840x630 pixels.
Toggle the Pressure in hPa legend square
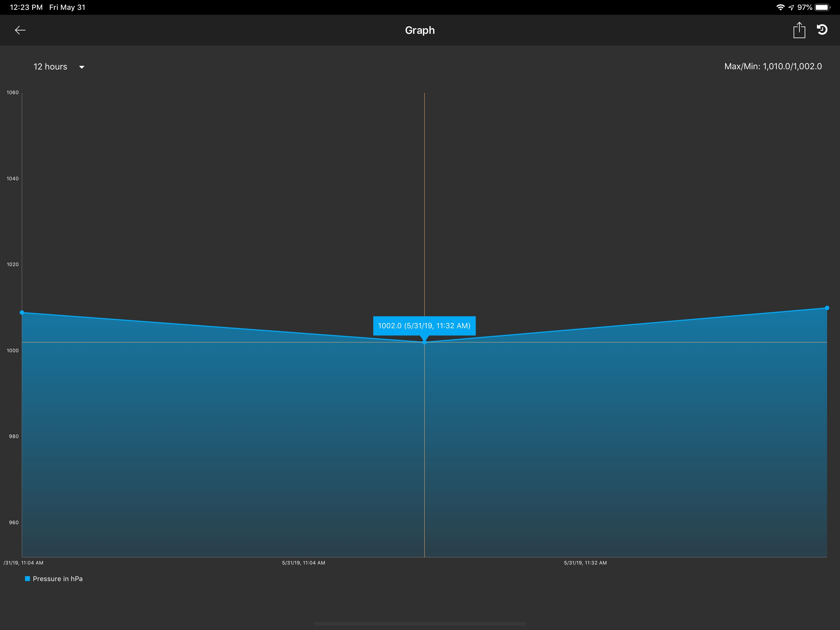[x=27, y=578]
